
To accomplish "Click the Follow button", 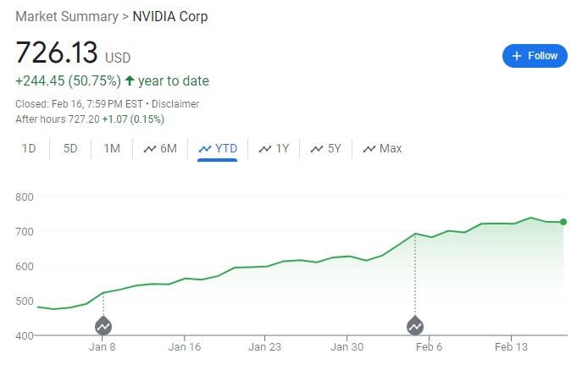I will (x=535, y=56).
